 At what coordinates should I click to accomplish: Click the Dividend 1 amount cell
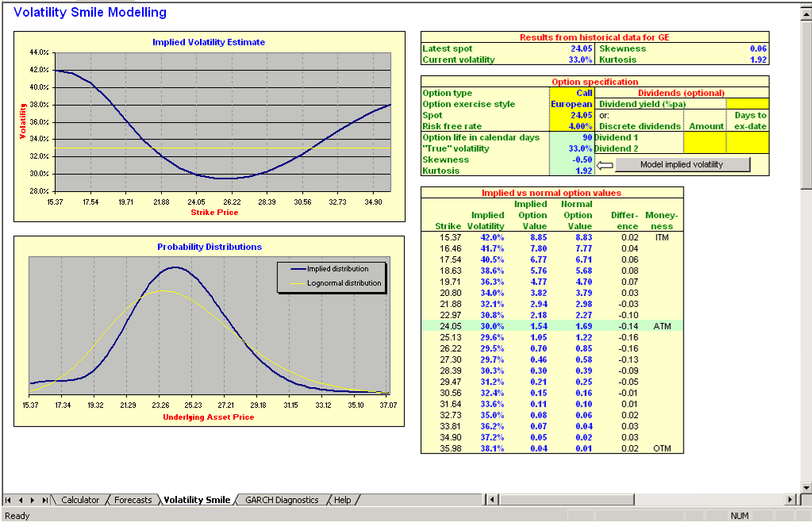click(x=705, y=137)
